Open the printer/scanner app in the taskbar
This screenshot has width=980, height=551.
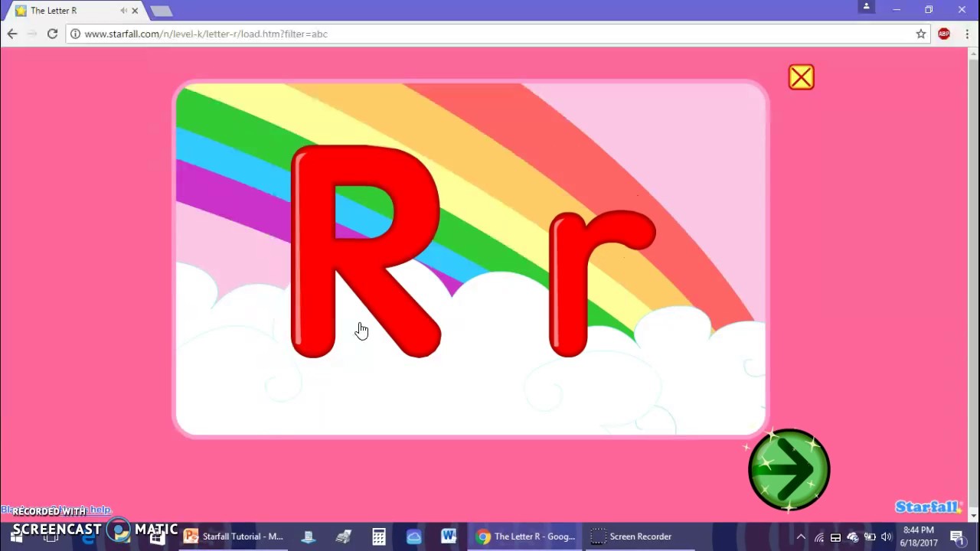344,536
